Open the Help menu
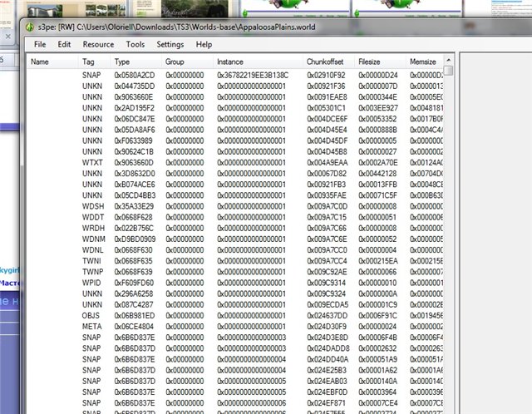The image size is (532, 414). point(204,44)
